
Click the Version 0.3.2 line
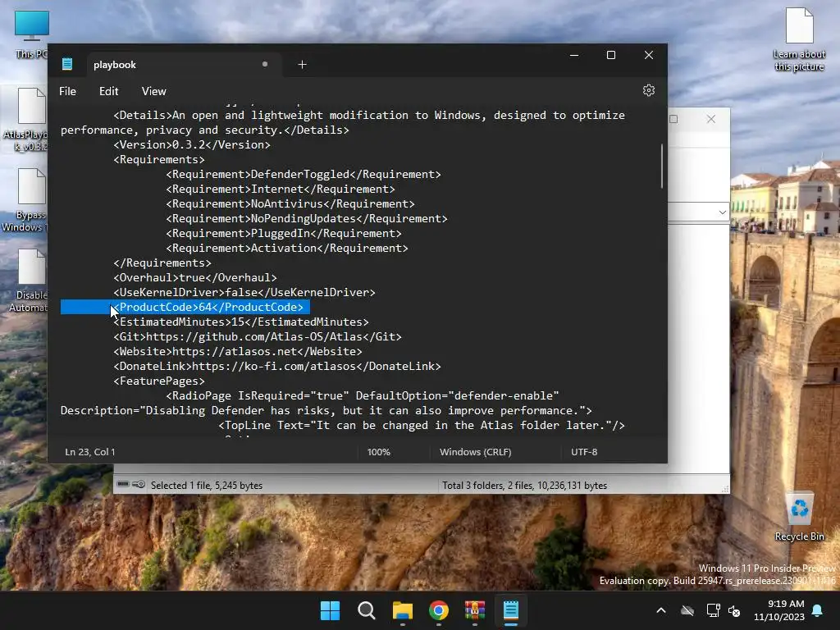pos(192,144)
